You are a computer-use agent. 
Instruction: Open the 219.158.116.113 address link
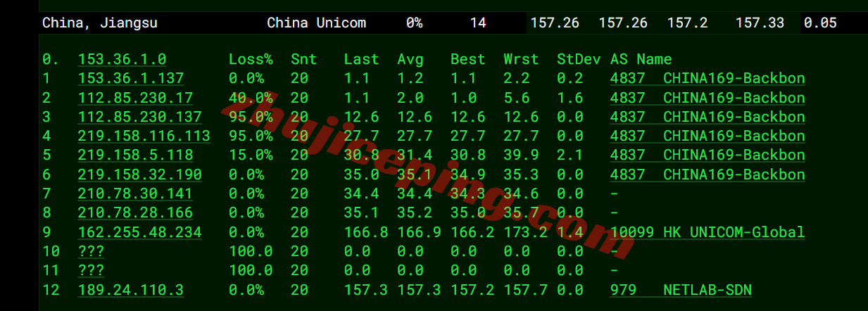tap(144, 136)
